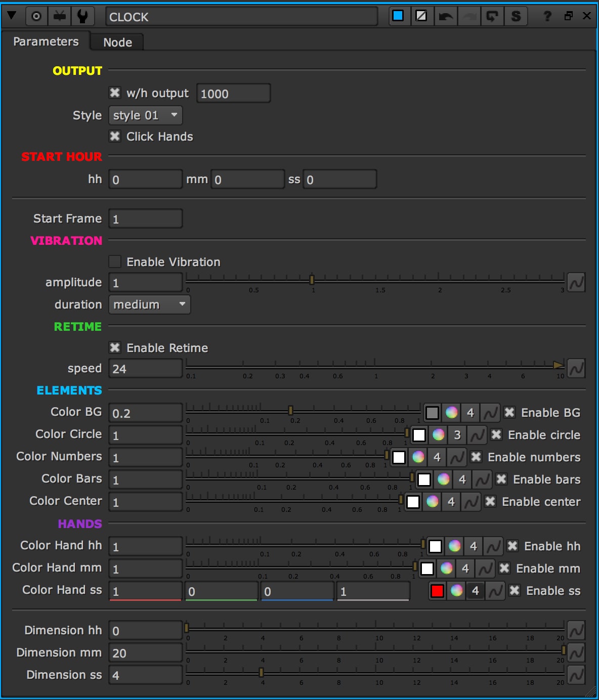Open color wheel for Color Center
This screenshot has width=599, height=700.
432,502
